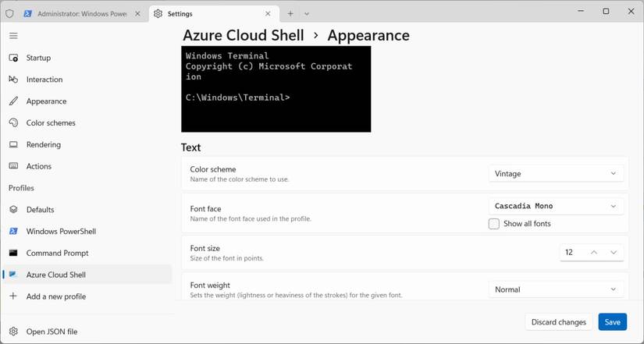Open the new tab dropdown chevron

(x=307, y=14)
